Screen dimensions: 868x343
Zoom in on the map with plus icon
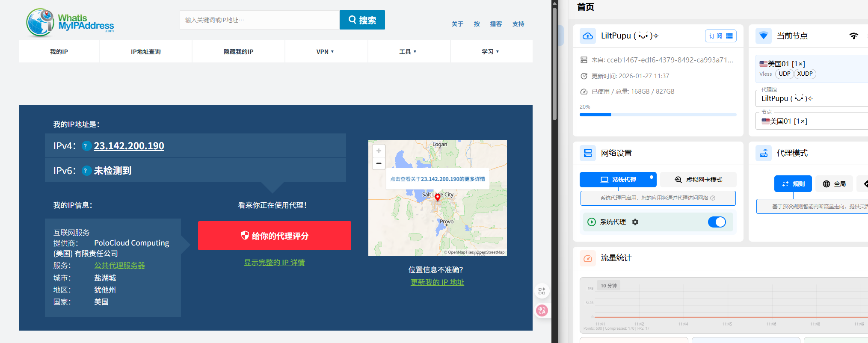(379, 151)
